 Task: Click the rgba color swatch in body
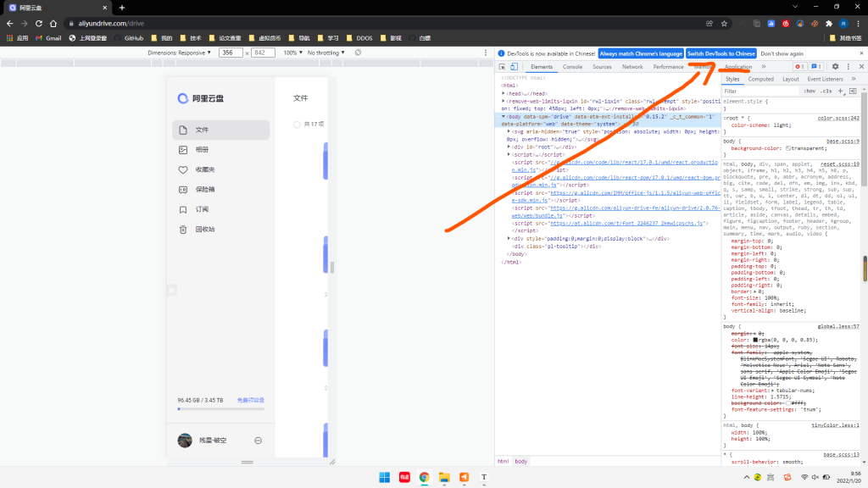point(755,340)
